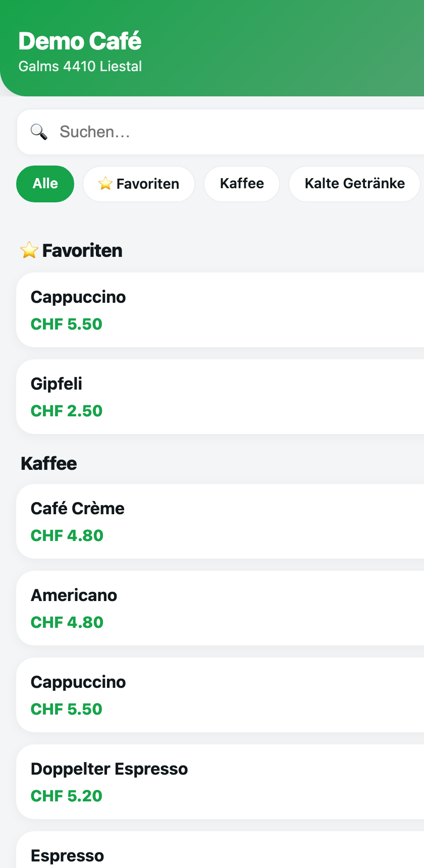Image resolution: width=424 pixels, height=868 pixels.
Task: Click the magnifying glass search icon
Action: [39, 132]
